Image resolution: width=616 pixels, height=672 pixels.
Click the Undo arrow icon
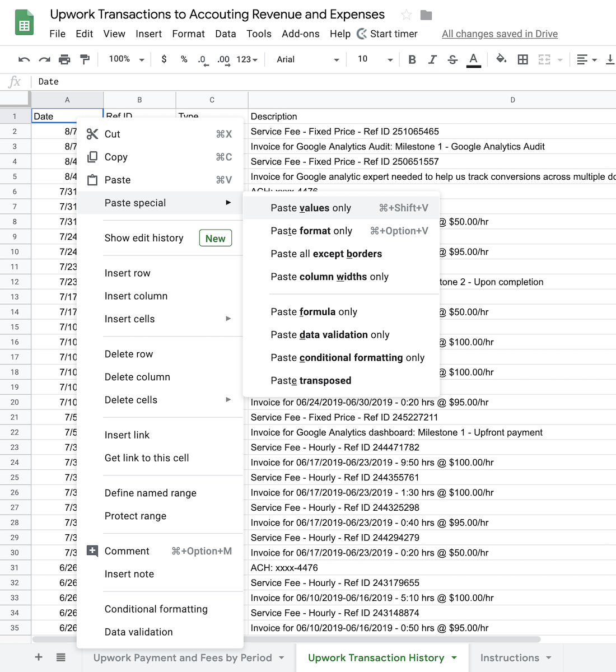coord(24,59)
